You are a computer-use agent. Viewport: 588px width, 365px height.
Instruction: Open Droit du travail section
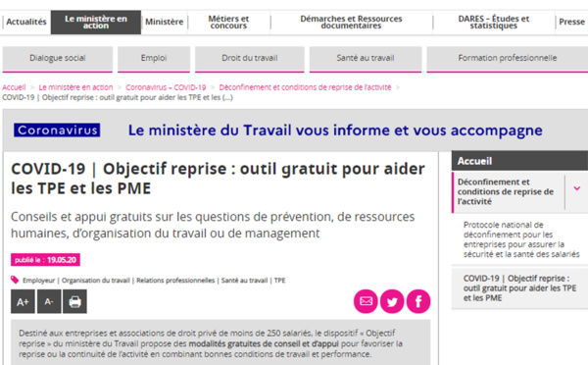249,59
